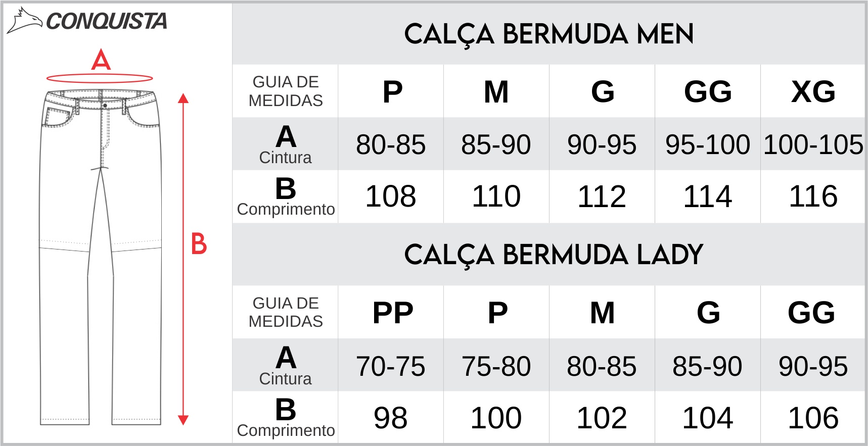
Task: Click the 70-75 waist measurement cell
Action: (391, 366)
